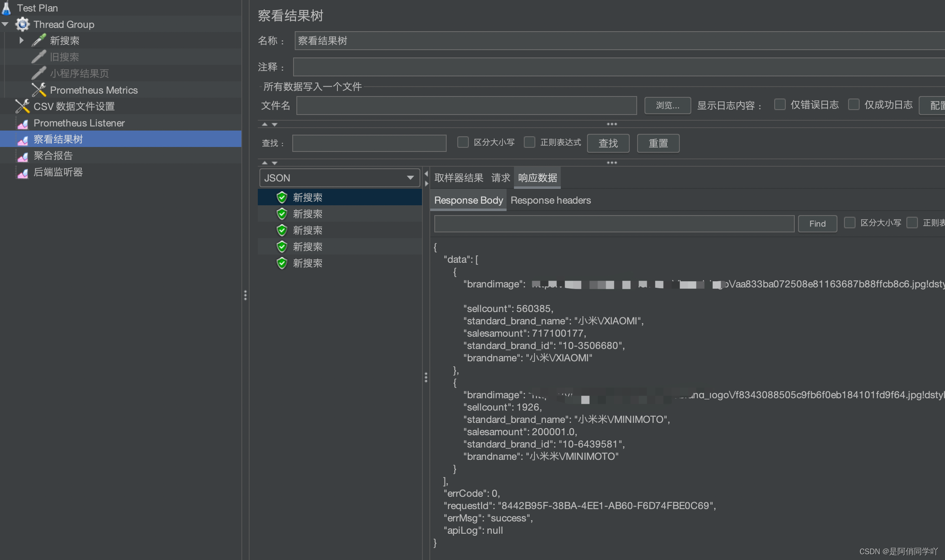Screen dimensions: 945x560
Task: Click the Find button in response body
Action: coord(817,224)
